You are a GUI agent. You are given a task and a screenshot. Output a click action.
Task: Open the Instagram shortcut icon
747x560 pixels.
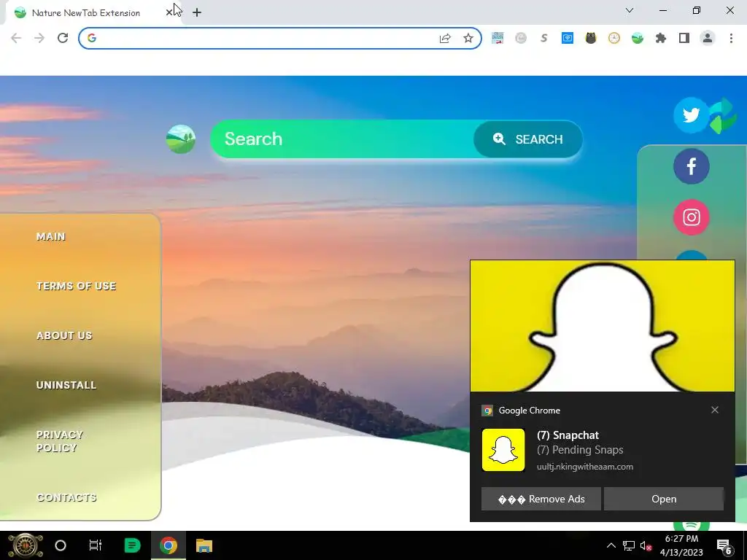pyautogui.click(x=692, y=217)
